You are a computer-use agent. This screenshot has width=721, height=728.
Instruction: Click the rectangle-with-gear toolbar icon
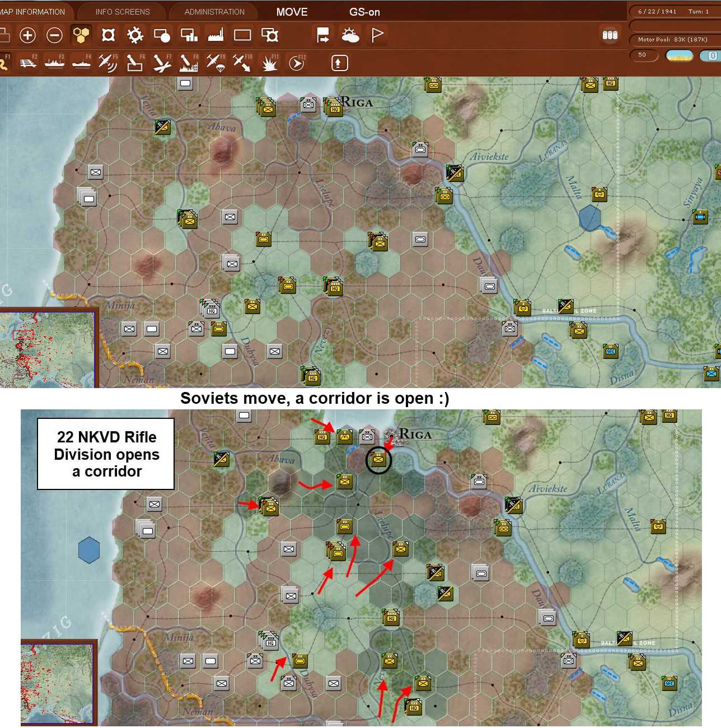coord(270,35)
